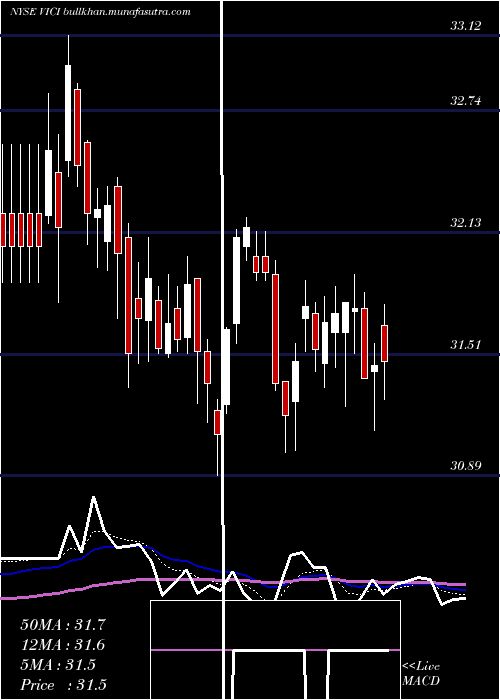Click the 33.12 price level label
500x700 pixels.
pos(466,26)
